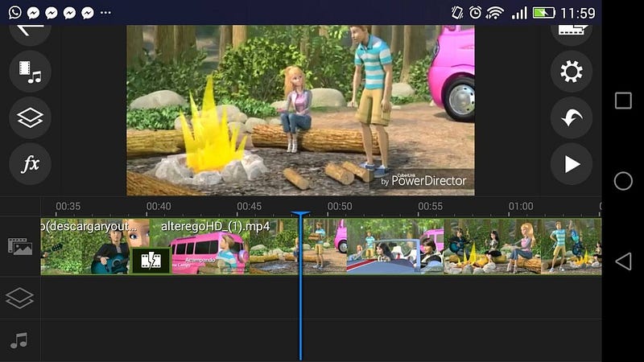This screenshot has height=362, width=644.
Task: Tap the Android recent apps square button
Action: tap(623, 101)
